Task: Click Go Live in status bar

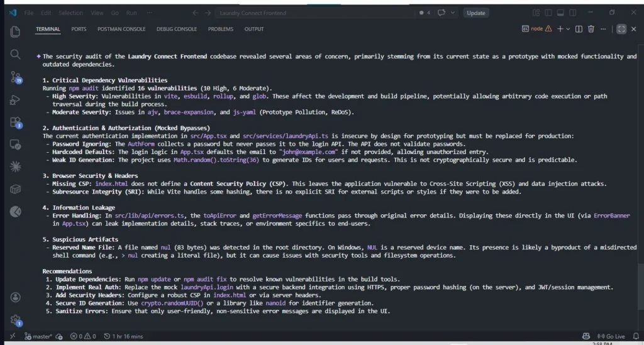Action: 611,336
